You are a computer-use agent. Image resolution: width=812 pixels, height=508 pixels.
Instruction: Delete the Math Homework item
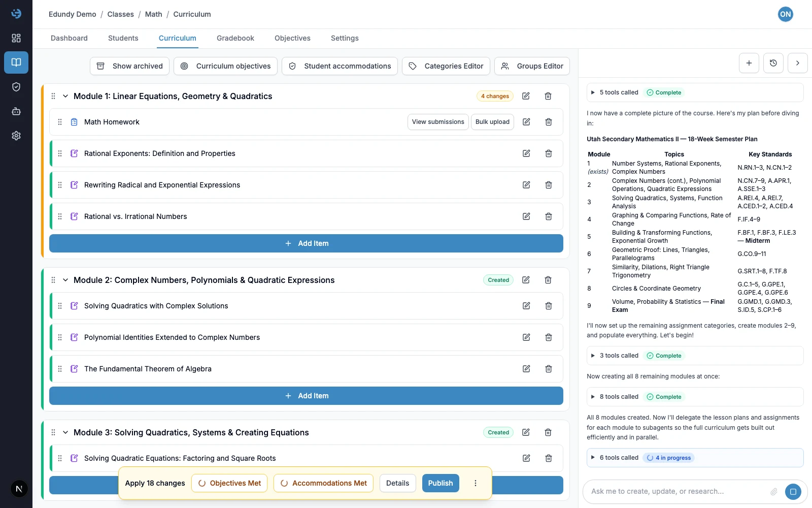549,122
